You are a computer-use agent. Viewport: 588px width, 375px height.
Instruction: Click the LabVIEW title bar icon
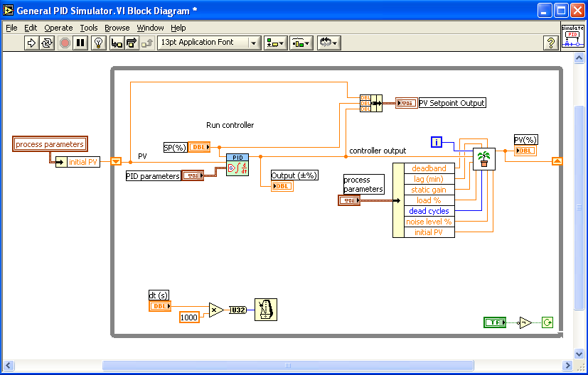click(x=9, y=11)
